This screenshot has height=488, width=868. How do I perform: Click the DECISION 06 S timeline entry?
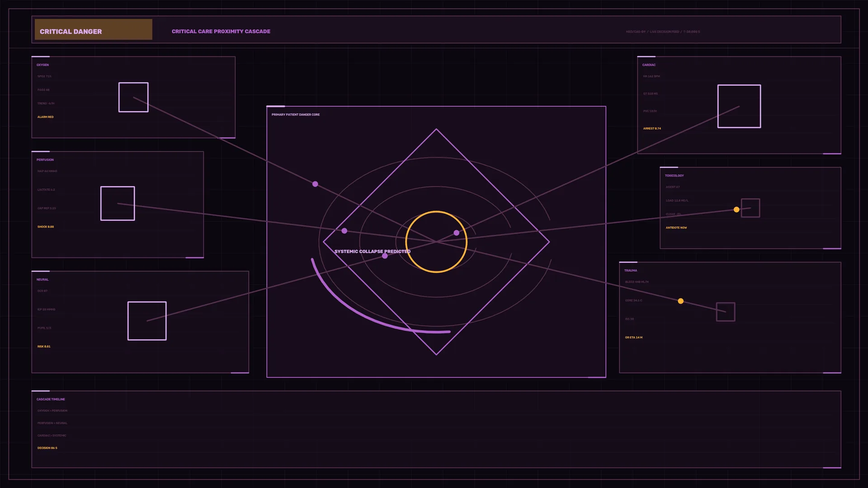pos(47,448)
